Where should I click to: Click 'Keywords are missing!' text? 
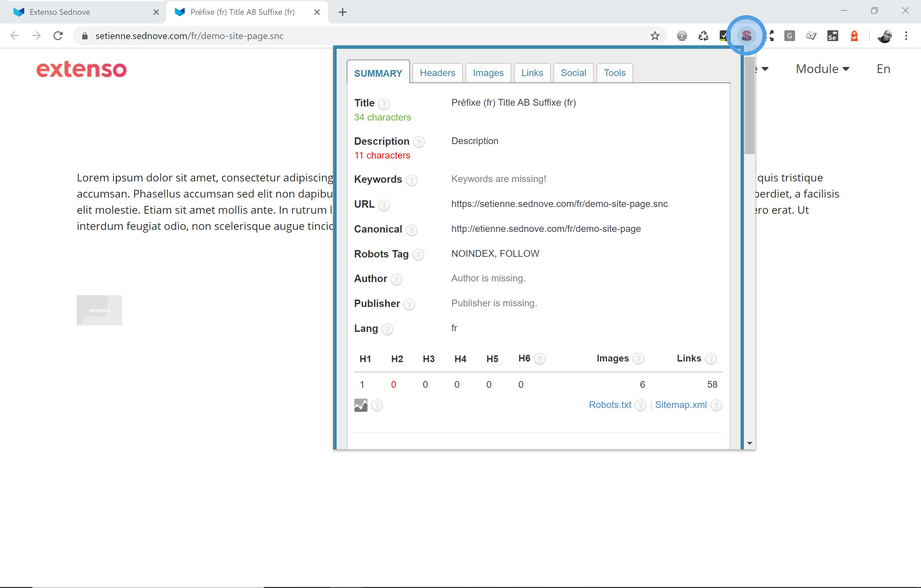(498, 179)
